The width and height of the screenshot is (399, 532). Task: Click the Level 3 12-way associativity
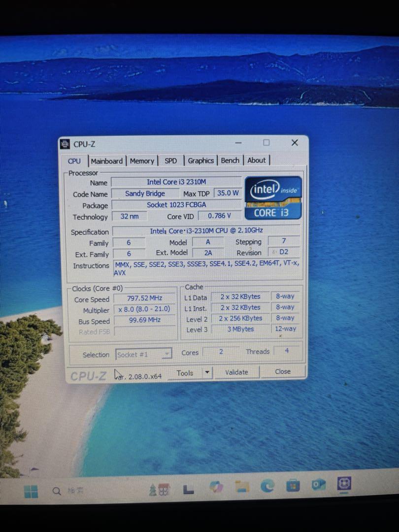pyautogui.click(x=285, y=329)
